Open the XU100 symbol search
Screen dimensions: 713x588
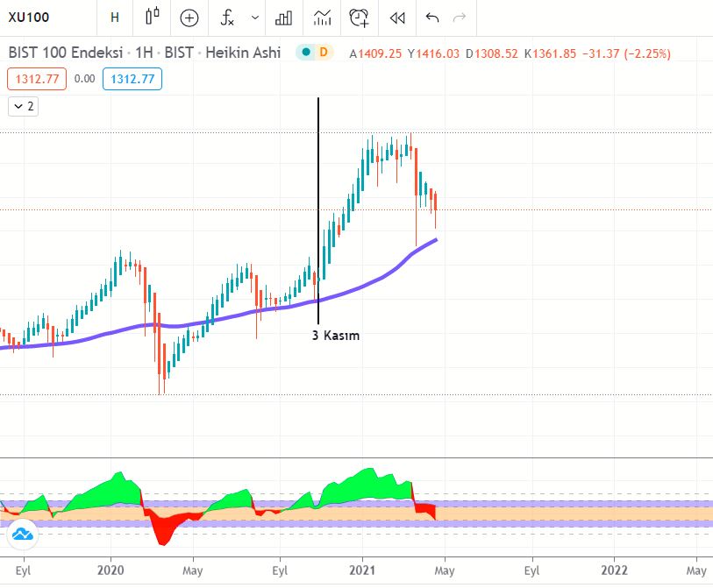(x=29, y=18)
